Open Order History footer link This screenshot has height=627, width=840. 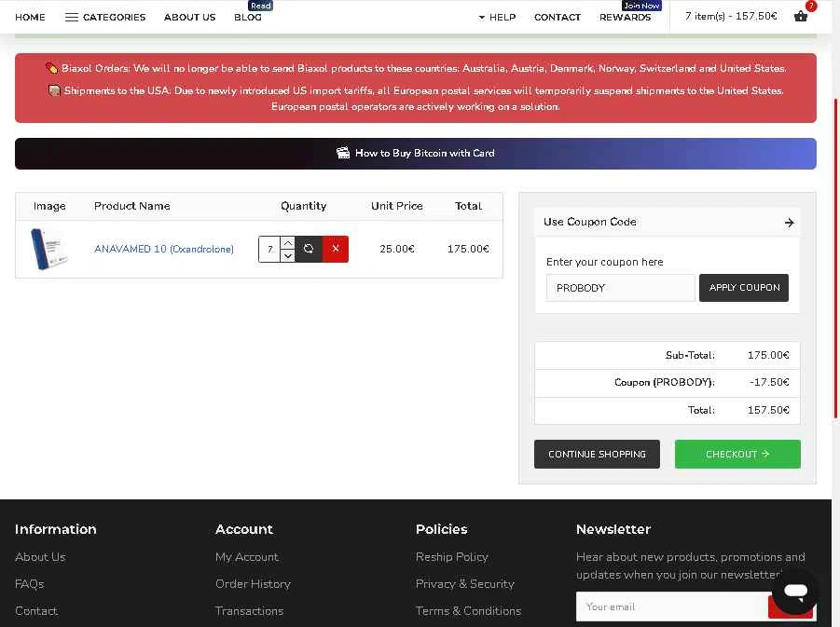[253, 583]
